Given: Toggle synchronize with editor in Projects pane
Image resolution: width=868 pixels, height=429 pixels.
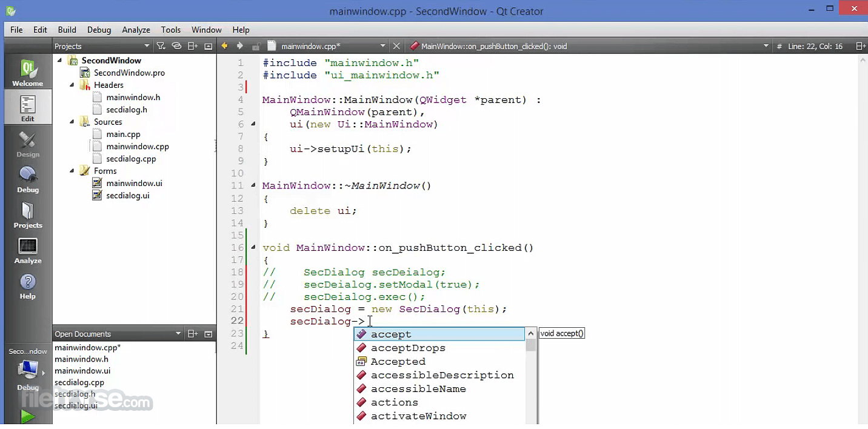Looking at the screenshot, I should tap(176, 46).
